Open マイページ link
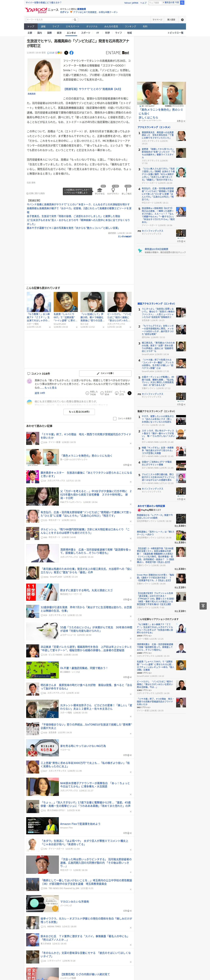This screenshot has height=980, width=210. (x=157, y=19)
